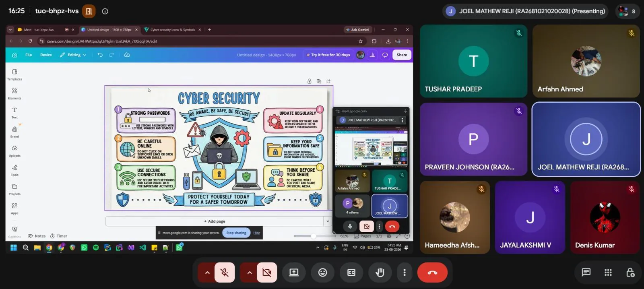
Task: Undo the last Canva edit
Action: coord(100,55)
